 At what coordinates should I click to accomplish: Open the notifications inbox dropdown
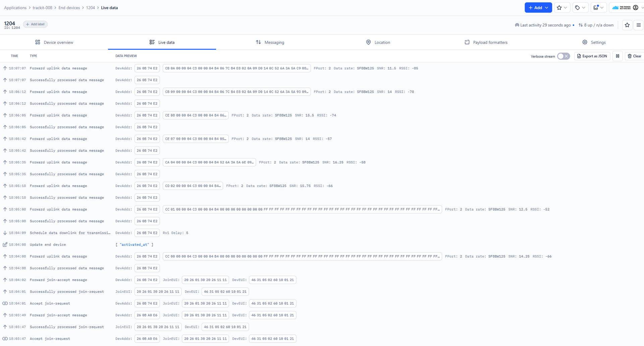click(598, 8)
